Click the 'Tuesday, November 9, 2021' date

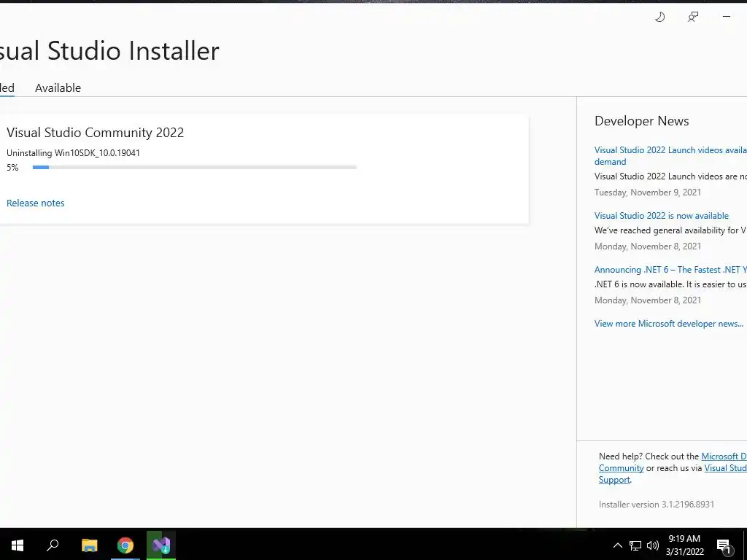point(648,192)
